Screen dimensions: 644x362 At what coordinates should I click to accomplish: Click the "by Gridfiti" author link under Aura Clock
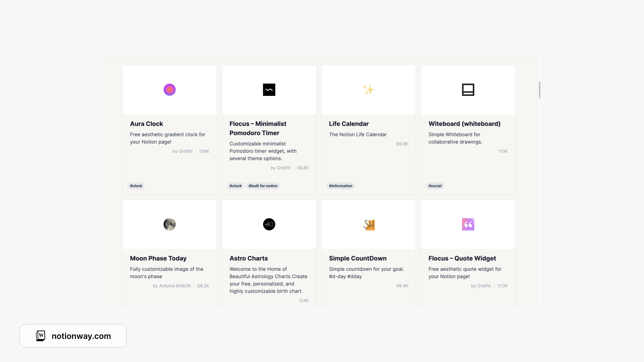click(182, 151)
